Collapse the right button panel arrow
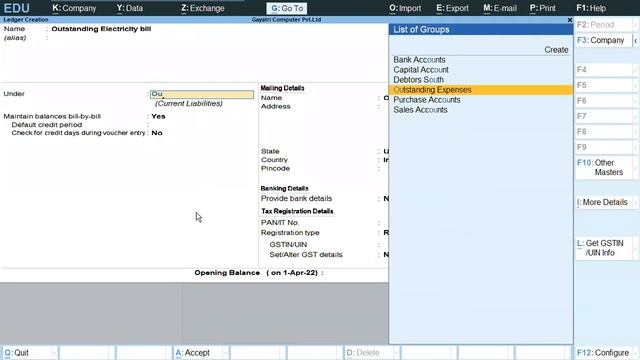 [x=636, y=40]
